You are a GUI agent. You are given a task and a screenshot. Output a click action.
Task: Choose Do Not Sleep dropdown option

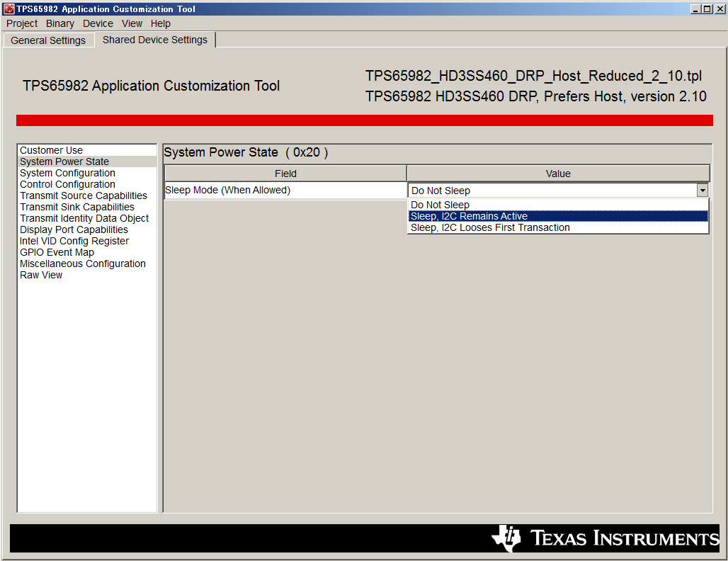tap(558, 205)
